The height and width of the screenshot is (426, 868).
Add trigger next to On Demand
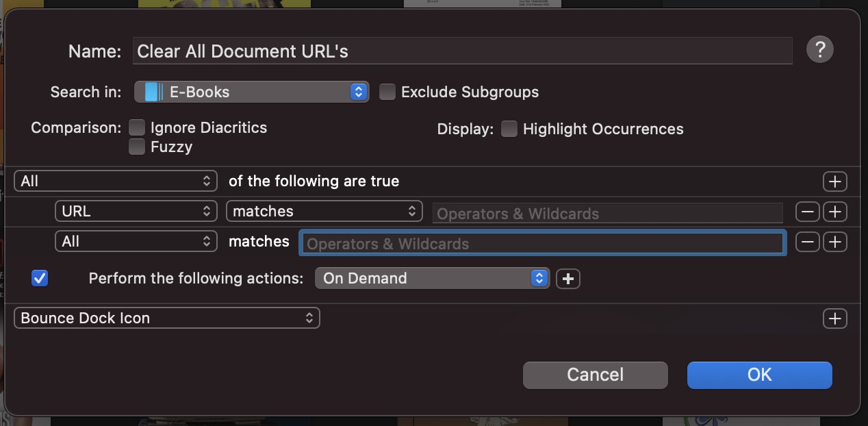(x=567, y=279)
